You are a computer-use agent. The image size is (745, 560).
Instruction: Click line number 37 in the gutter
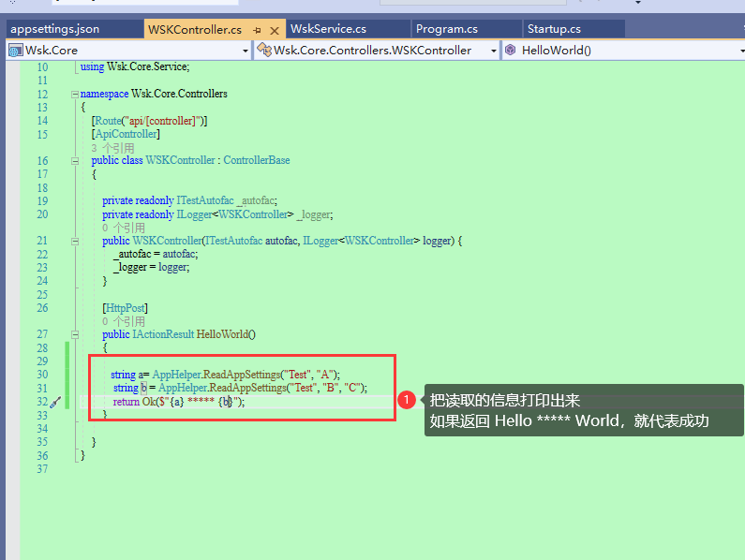(x=43, y=469)
